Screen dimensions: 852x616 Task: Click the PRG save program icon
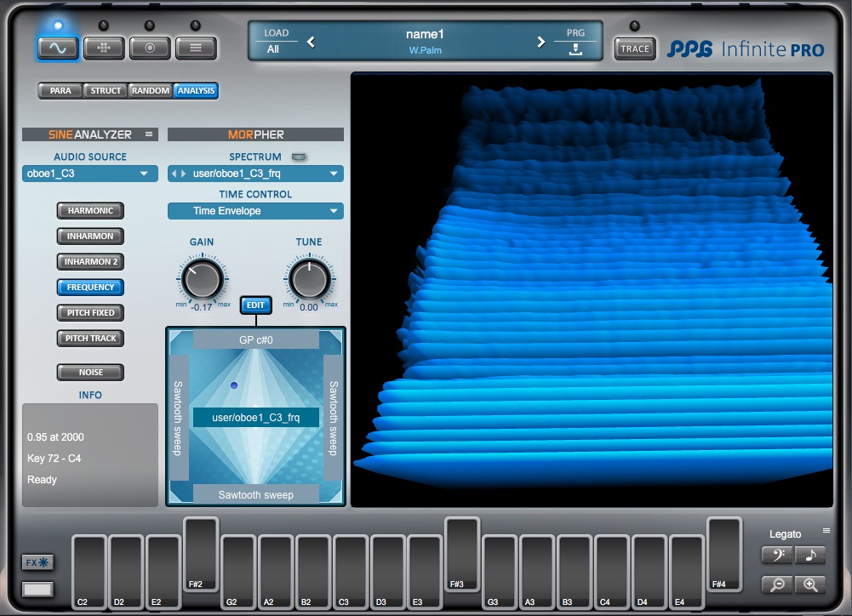(x=575, y=49)
